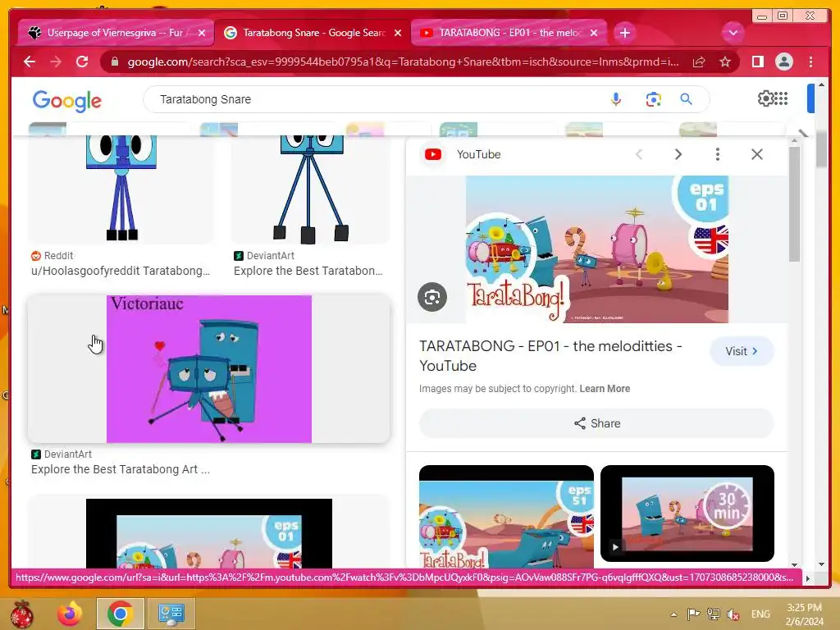Go to previous image in preview panel
The image size is (840, 630).
[x=638, y=154]
